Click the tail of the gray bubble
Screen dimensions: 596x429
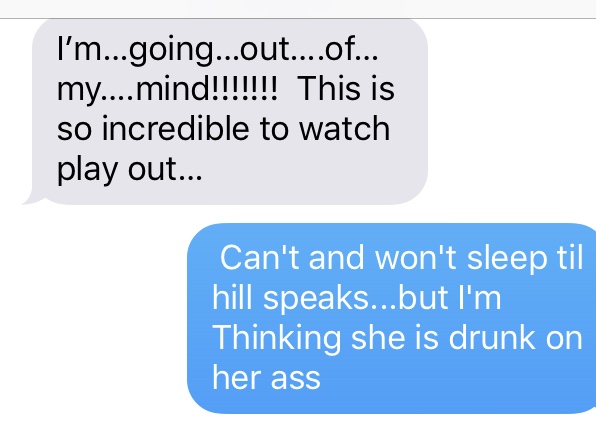coord(32,200)
